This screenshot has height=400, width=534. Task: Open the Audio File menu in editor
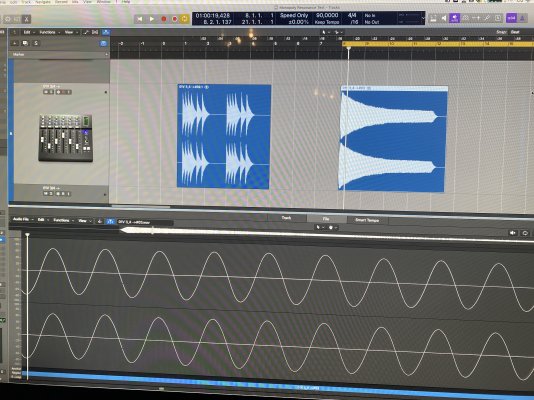click(x=22, y=219)
